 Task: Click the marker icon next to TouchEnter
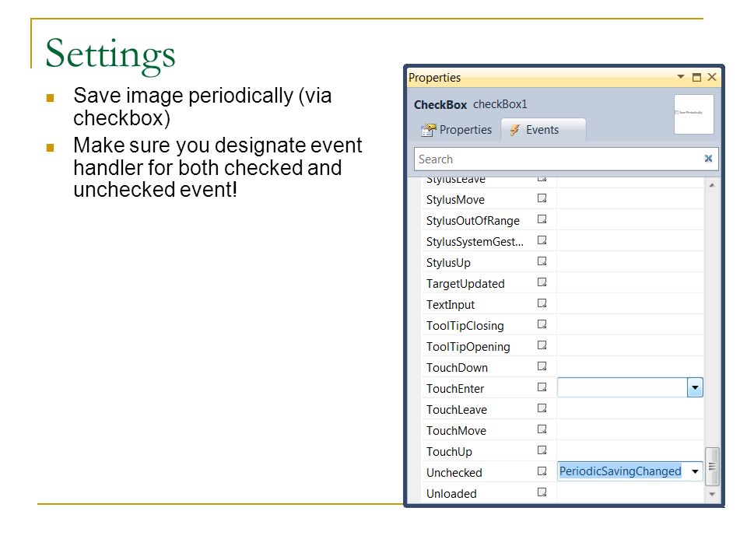click(x=542, y=387)
